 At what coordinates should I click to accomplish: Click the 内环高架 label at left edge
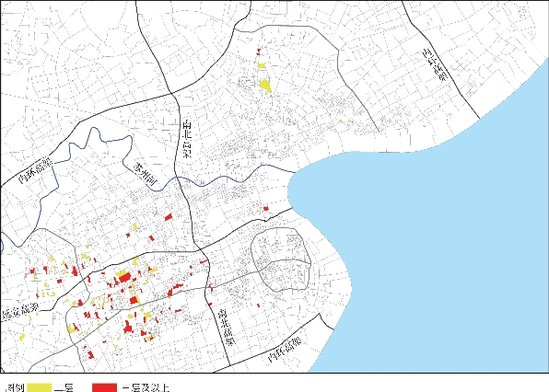pyautogui.click(x=35, y=170)
